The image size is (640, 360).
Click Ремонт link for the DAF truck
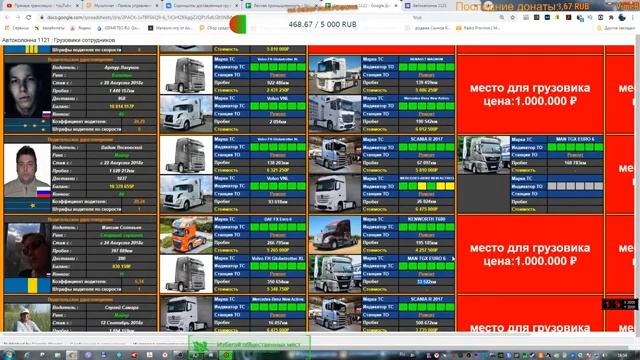point(278,235)
